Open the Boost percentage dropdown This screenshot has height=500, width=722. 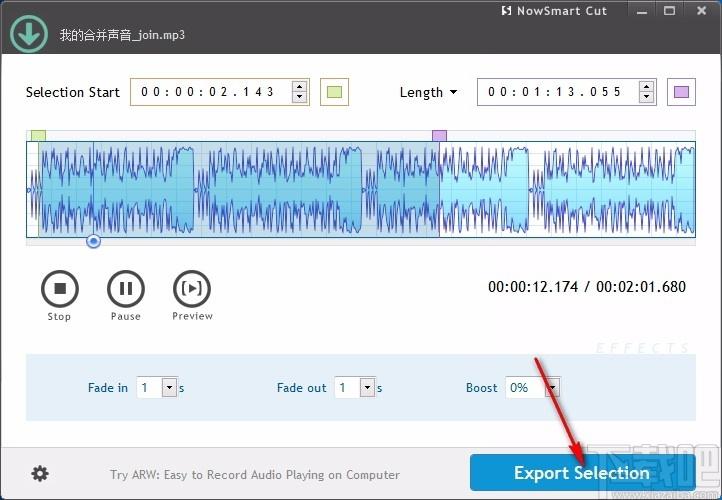553,388
